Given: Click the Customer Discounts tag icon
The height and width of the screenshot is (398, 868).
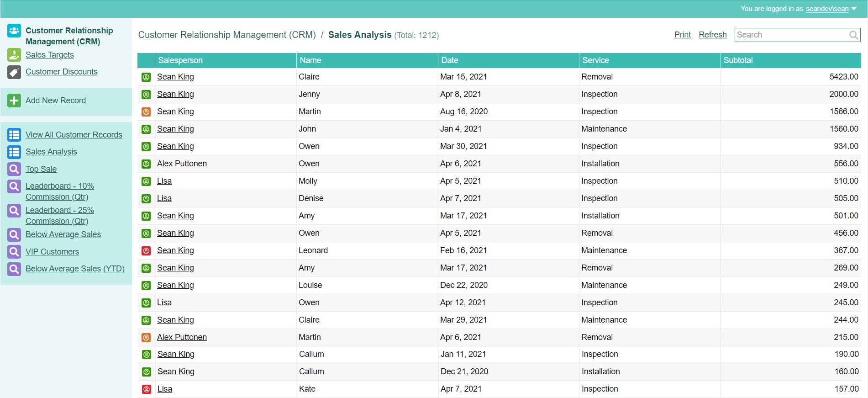Looking at the screenshot, I should [14, 72].
